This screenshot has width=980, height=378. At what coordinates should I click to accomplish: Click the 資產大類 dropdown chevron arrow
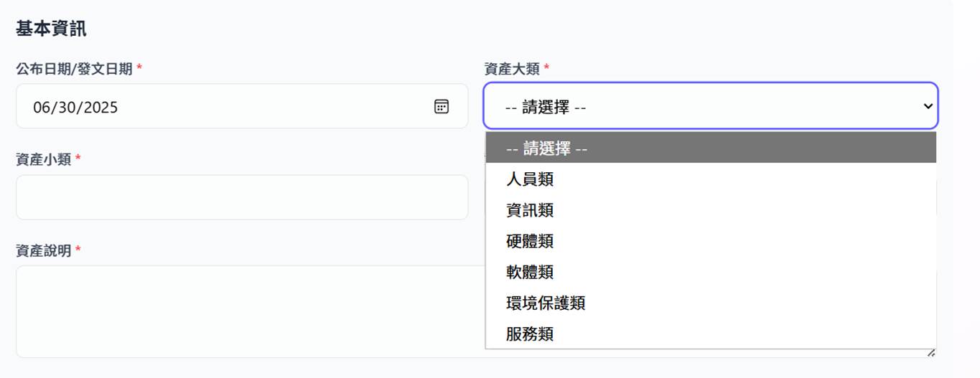click(x=928, y=107)
